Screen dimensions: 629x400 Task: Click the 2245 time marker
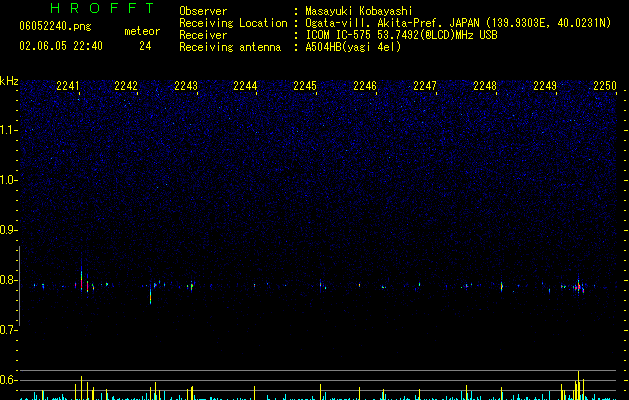tap(305, 86)
